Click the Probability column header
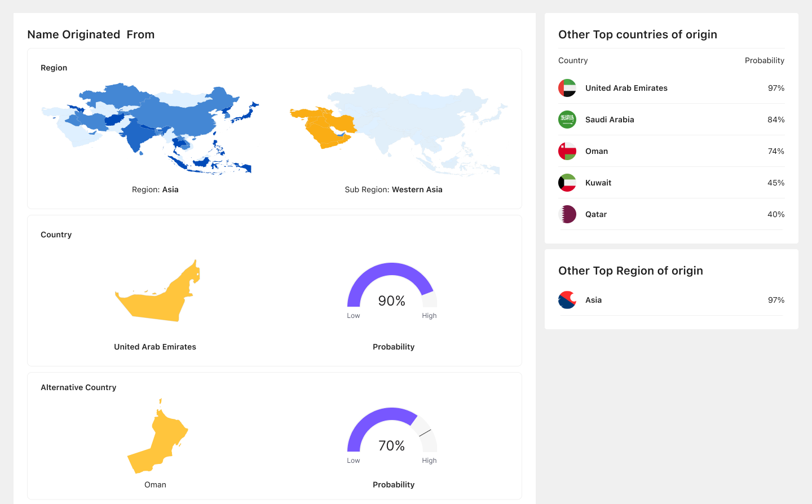Image resolution: width=812 pixels, height=504 pixels. tap(765, 60)
